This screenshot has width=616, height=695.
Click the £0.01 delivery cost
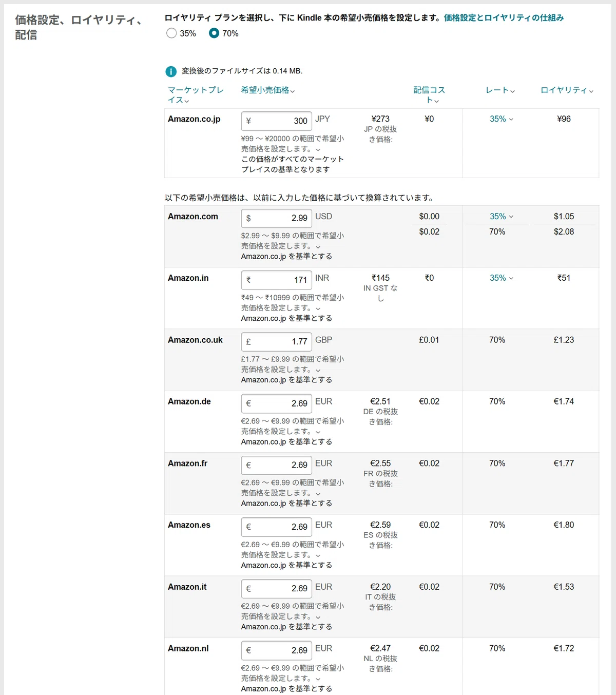click(x=429, y=340)
